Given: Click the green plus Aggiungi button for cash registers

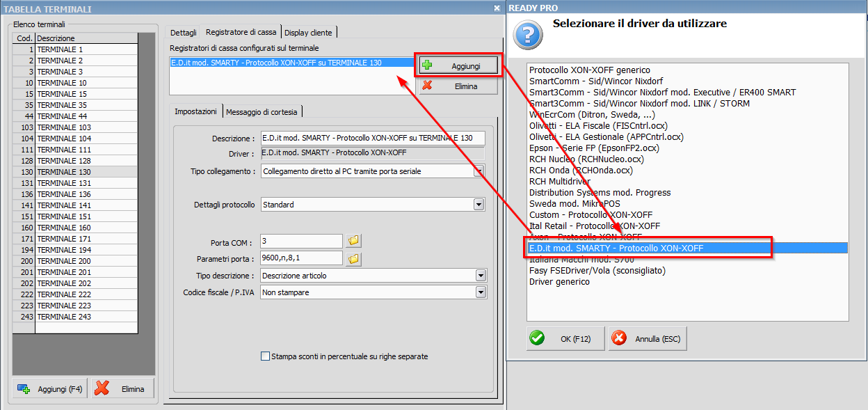Looking at the screenshot, I should (x=458, y=65).
